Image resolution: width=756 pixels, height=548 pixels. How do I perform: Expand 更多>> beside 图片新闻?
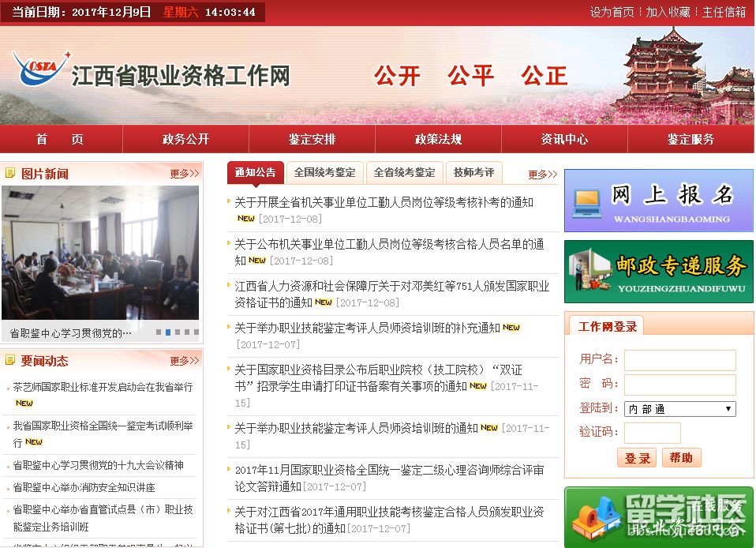click(x=183, y=173)
